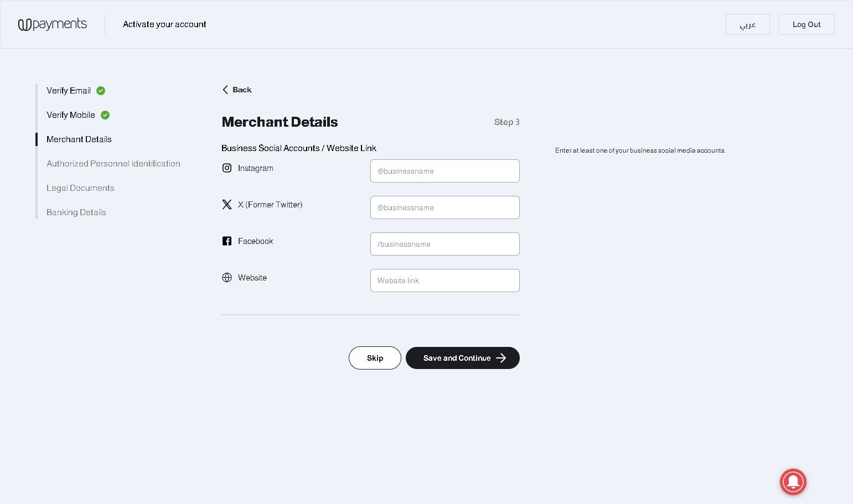
Task: Click the green check beside Verify Mobile
Action: coord(105,115)
